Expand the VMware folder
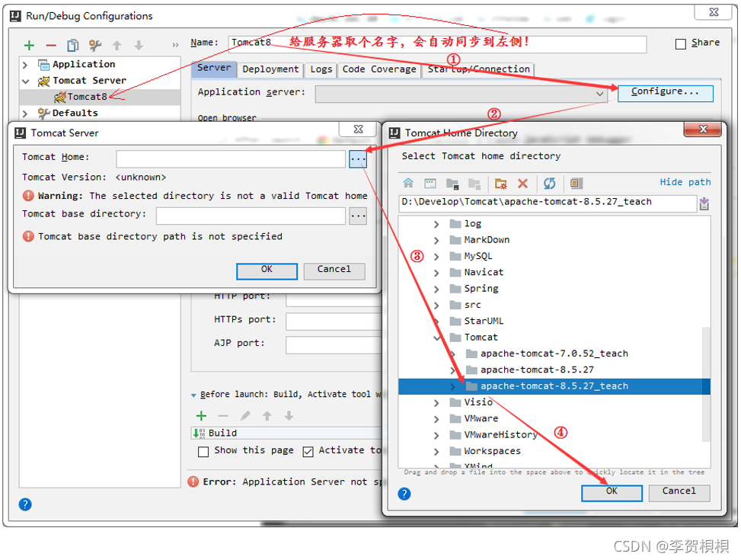This screenshot has height=560, width=741. coord(436,419)
